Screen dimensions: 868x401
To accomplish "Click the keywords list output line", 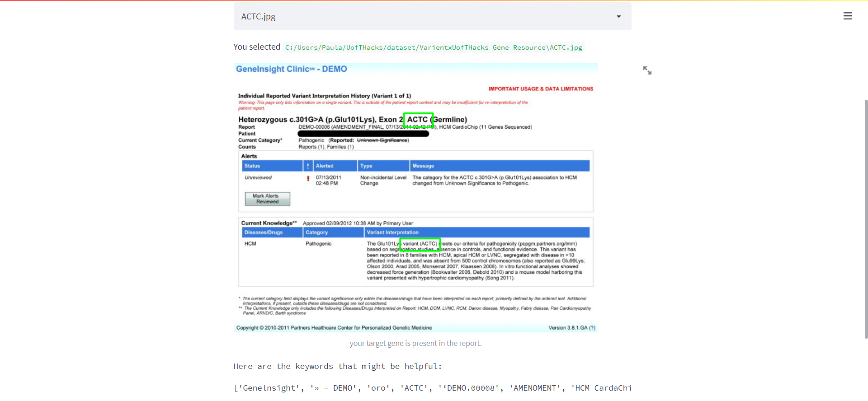I will point(433,388).
